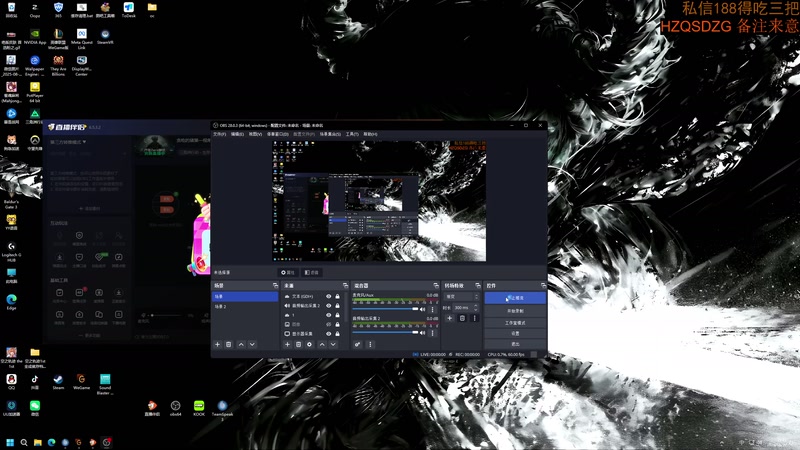Remove selected source with Sources trash icon
This screenshot has width=800, height=450.
[298, 344]
